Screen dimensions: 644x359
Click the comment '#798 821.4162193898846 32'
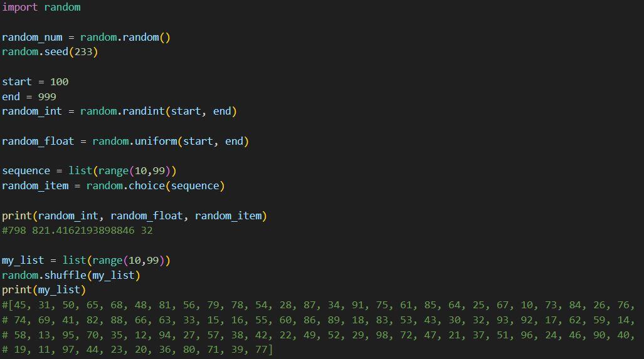[x=78, y=231]
